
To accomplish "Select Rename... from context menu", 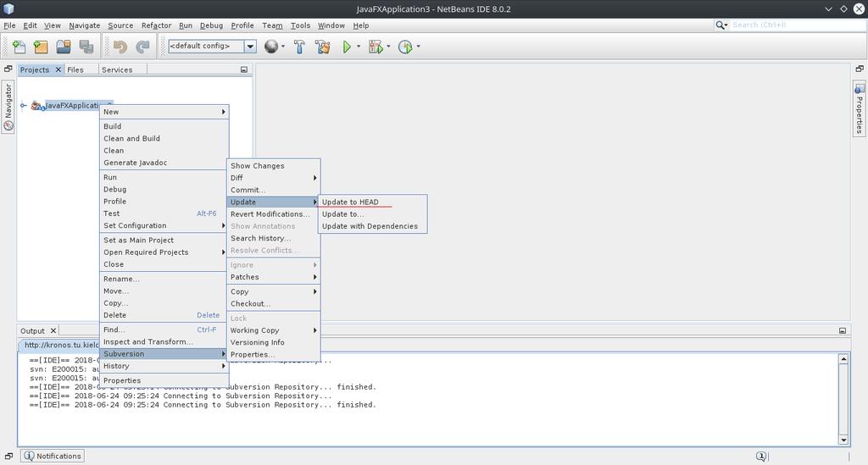I will tap(164, 280).
